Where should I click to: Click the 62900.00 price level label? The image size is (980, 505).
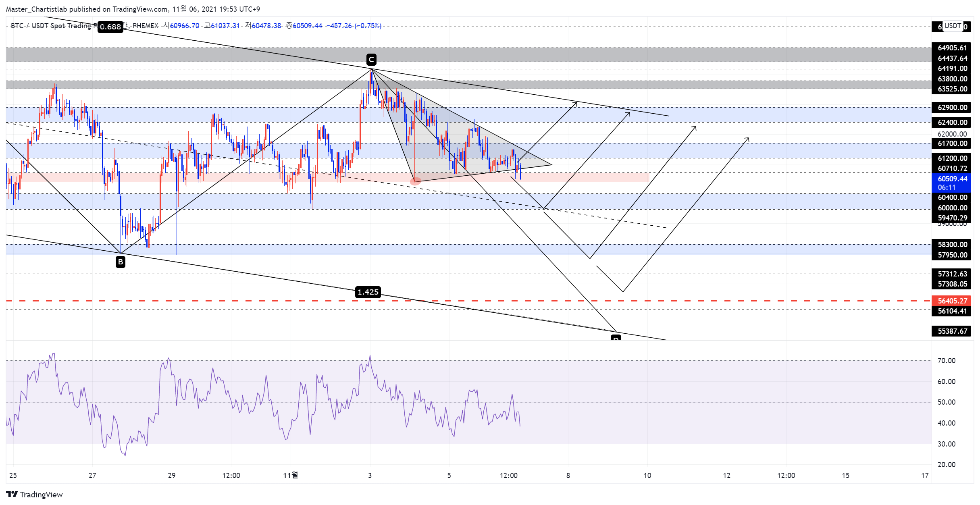click(952, 108)
